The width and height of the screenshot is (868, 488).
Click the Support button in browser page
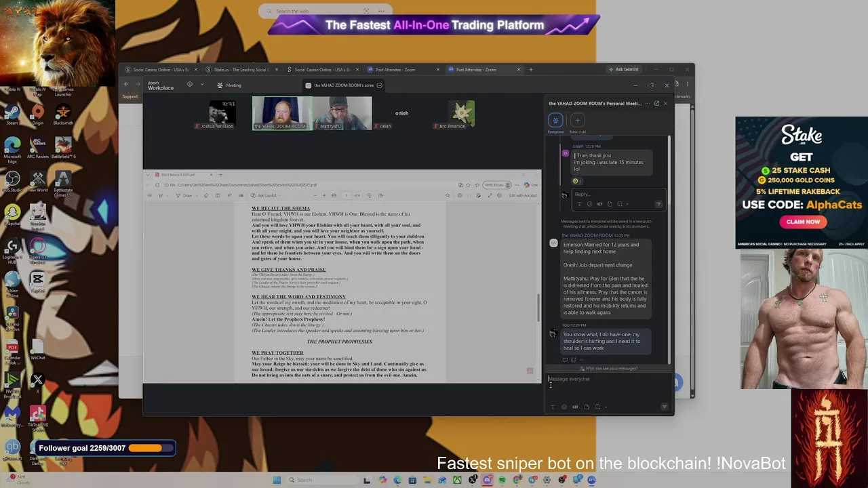pos(130,97)
